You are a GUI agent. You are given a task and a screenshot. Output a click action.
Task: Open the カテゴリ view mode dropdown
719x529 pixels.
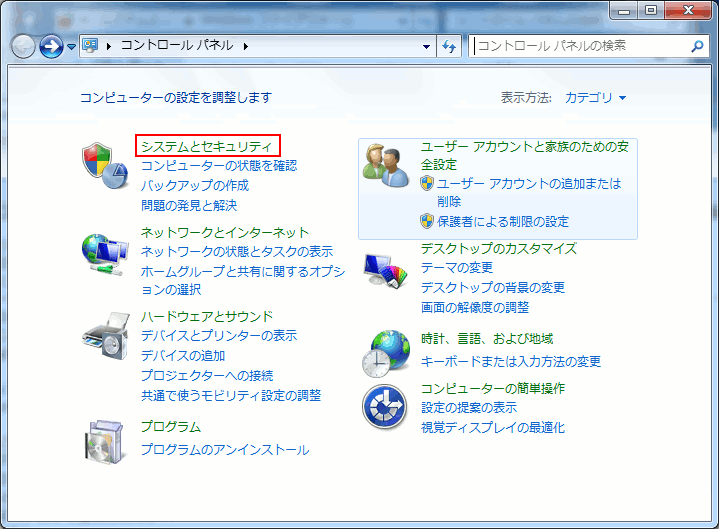(595, 98)
